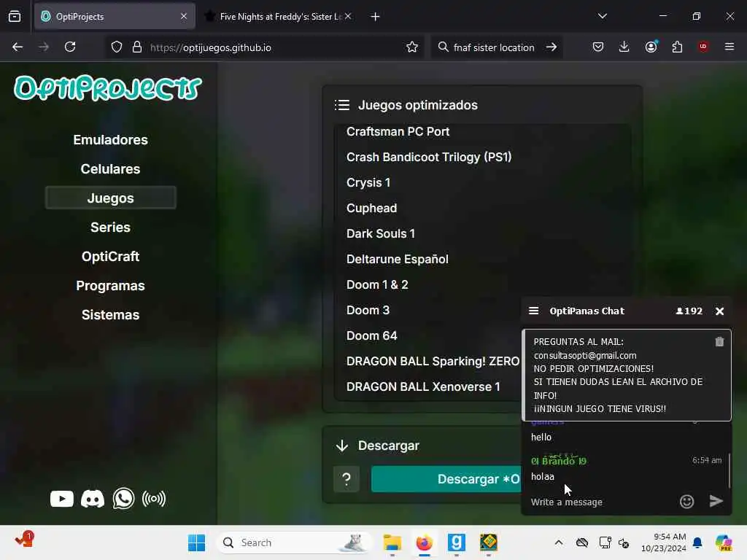Click the chat messages scrollbar
This screenshot has width=747, height=560.
(729, 470)
